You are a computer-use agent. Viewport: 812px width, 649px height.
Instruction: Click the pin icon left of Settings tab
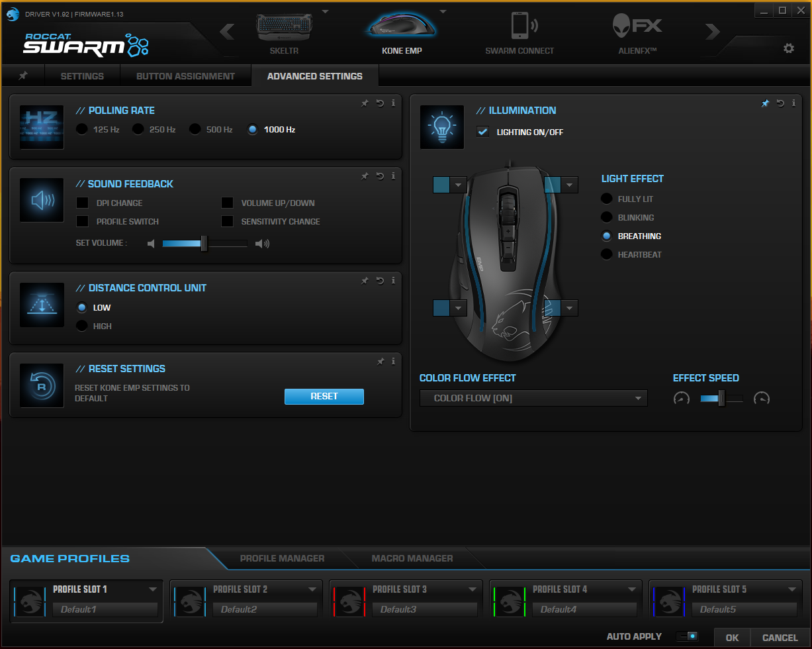tap(23, 75)
